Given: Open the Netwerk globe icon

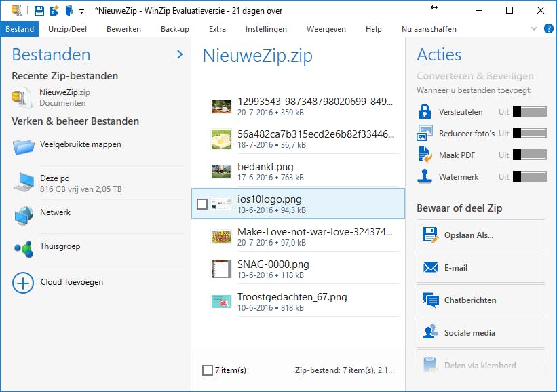Looking at the screenshot, I should (x=23, y=216).
